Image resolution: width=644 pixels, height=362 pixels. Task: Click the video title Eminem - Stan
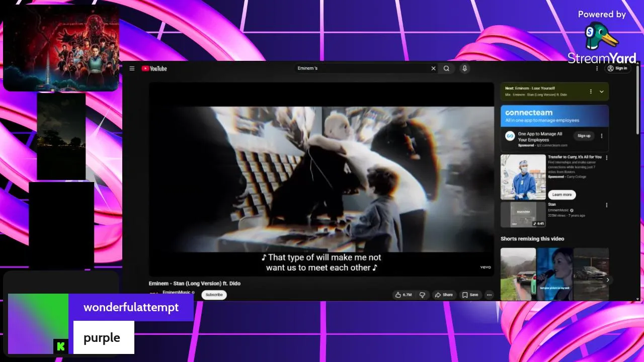click(195, 284)
